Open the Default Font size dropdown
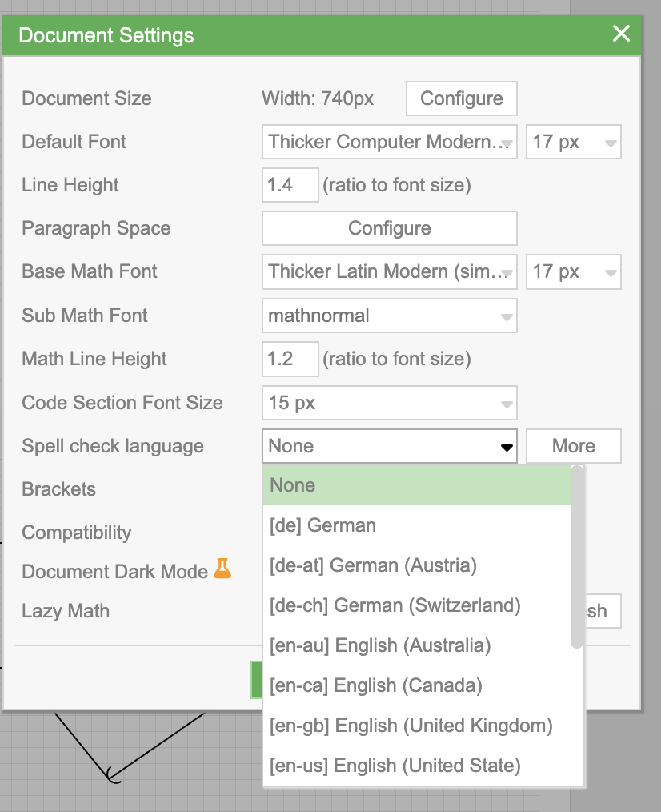The height and width of the screenshot is (812, 661). [x=574, y=142]
